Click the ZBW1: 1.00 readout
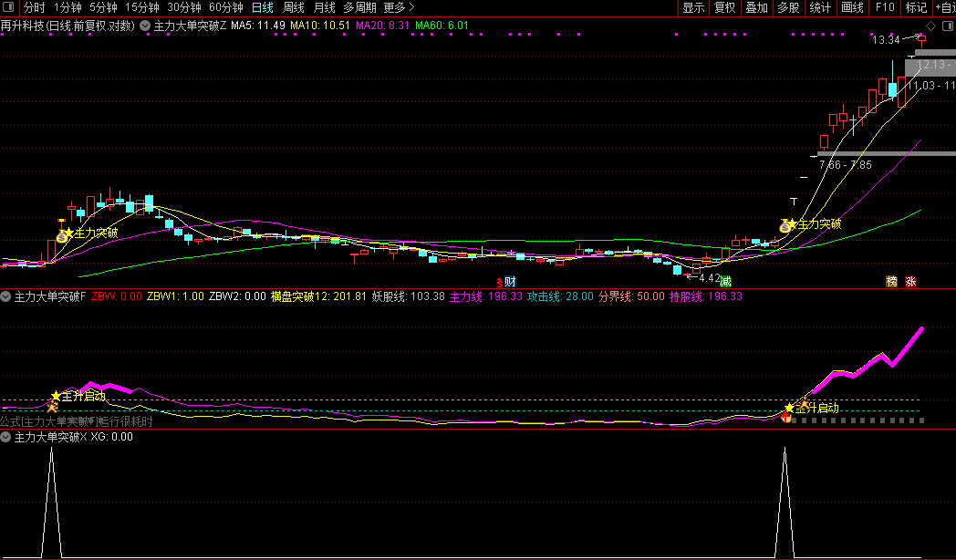Screen dimensions: 956x560 click(175, 296)
